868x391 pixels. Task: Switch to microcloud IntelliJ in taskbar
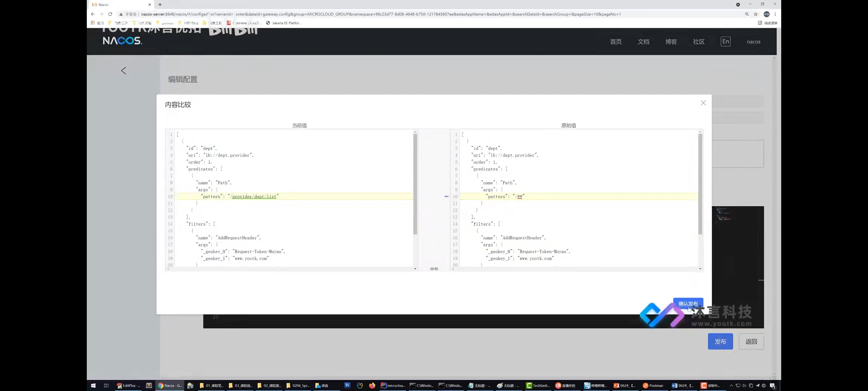tap(393, 386)
